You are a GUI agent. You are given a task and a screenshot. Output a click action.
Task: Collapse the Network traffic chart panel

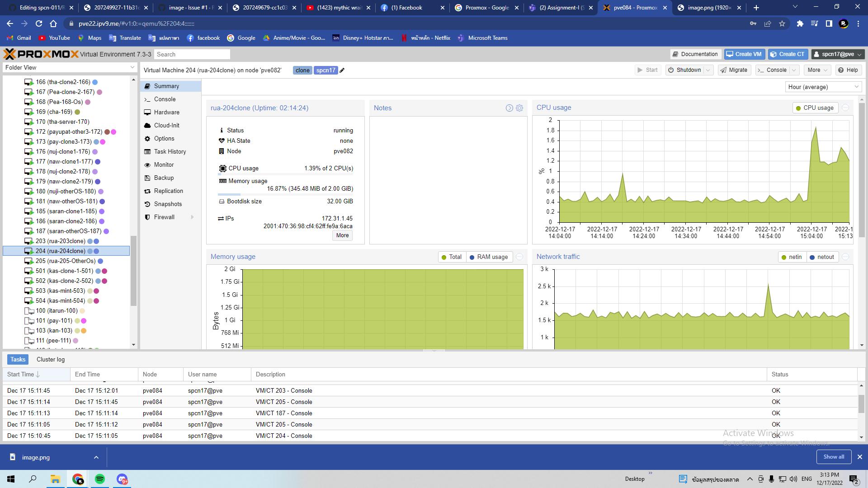[x=845, y=257]
